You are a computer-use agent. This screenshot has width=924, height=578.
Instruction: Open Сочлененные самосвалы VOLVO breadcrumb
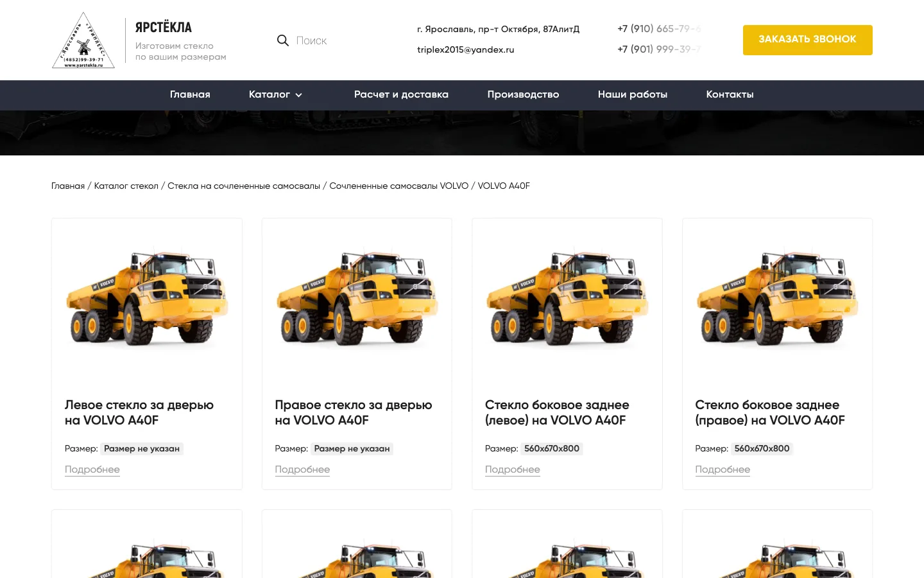point(399,186)
